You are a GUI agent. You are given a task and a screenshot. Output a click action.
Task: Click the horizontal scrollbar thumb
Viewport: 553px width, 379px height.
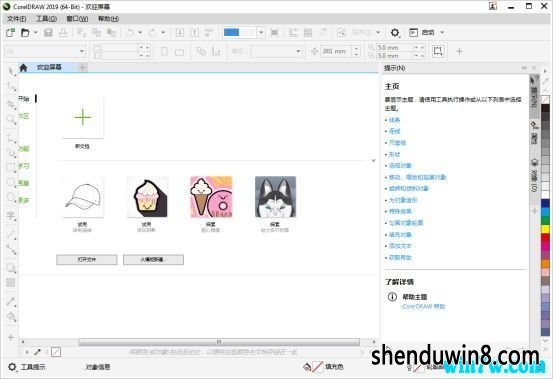pyautogui.click(x=219, y=342)
